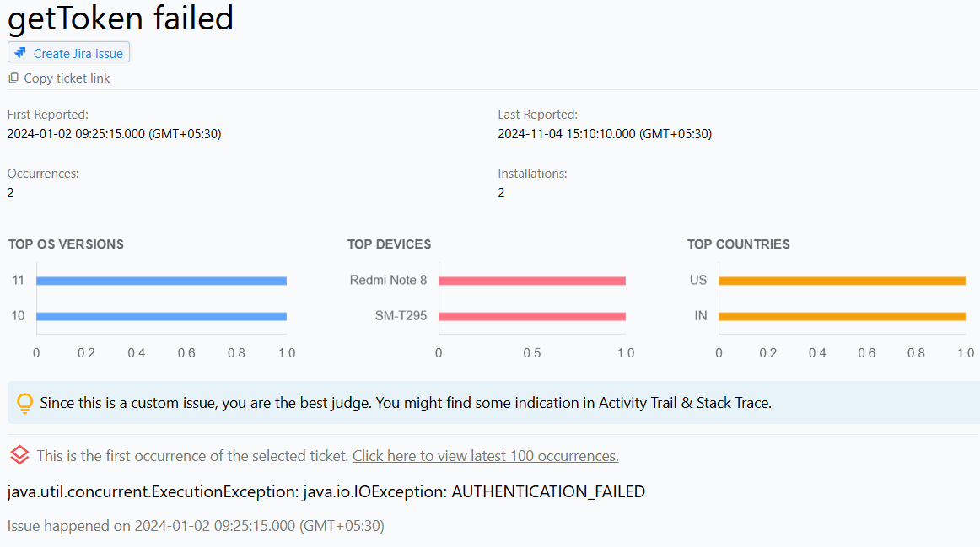
Task: Click the First Reported timestamp value
Action: point(114,133)
